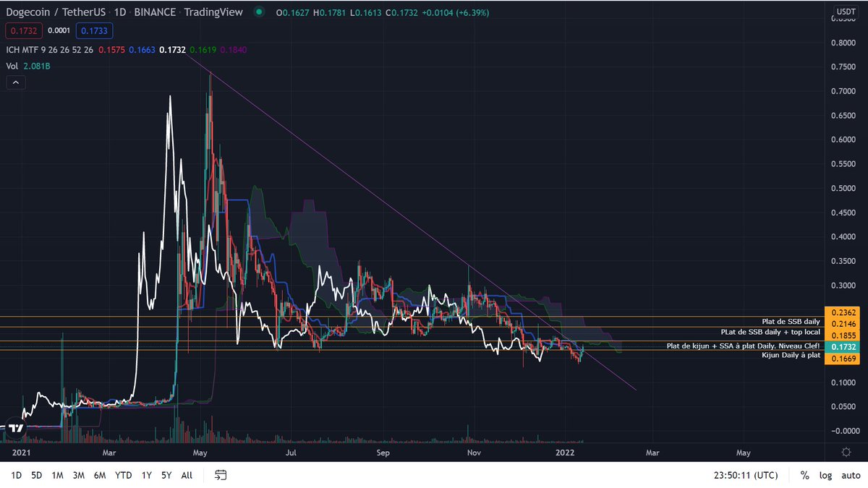The width and height of the screenshot is (868, 488).
Task: Toggle log scale mode
Action: coord(825,475)
